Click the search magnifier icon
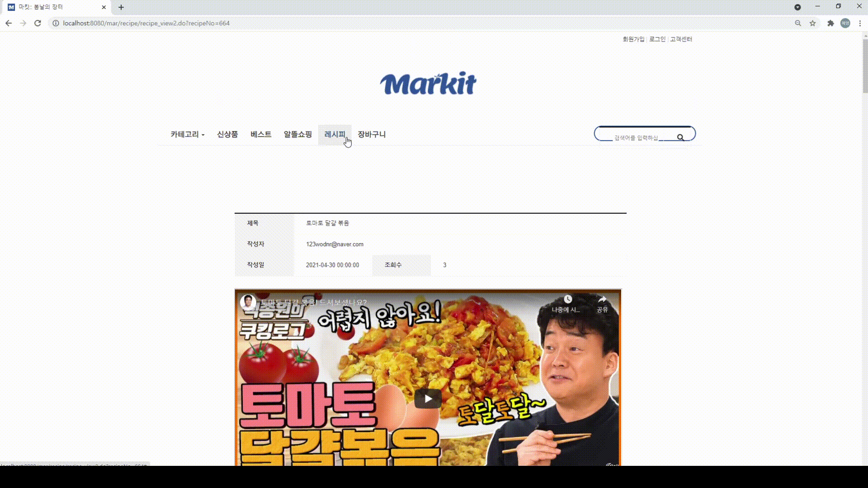 [680, 136]
